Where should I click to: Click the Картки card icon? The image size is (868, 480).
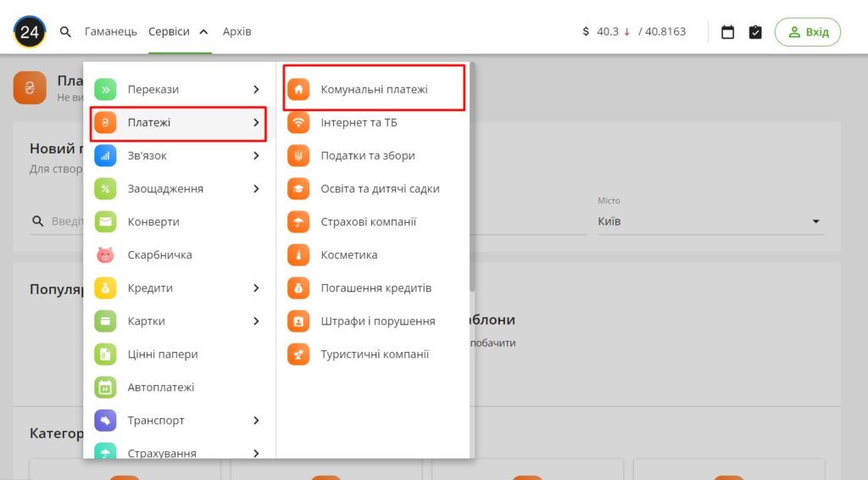click(x=105, y=321)
